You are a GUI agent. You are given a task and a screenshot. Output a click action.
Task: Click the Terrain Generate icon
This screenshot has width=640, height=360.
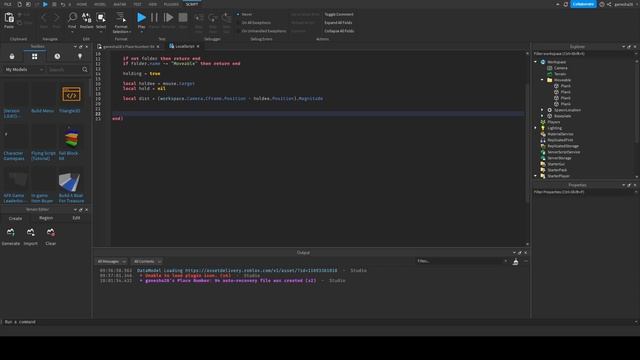click(x=11, y=232)
